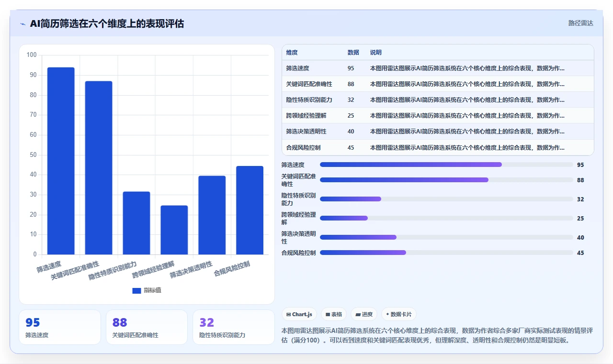Select the 表格 tag

(334, 314)
